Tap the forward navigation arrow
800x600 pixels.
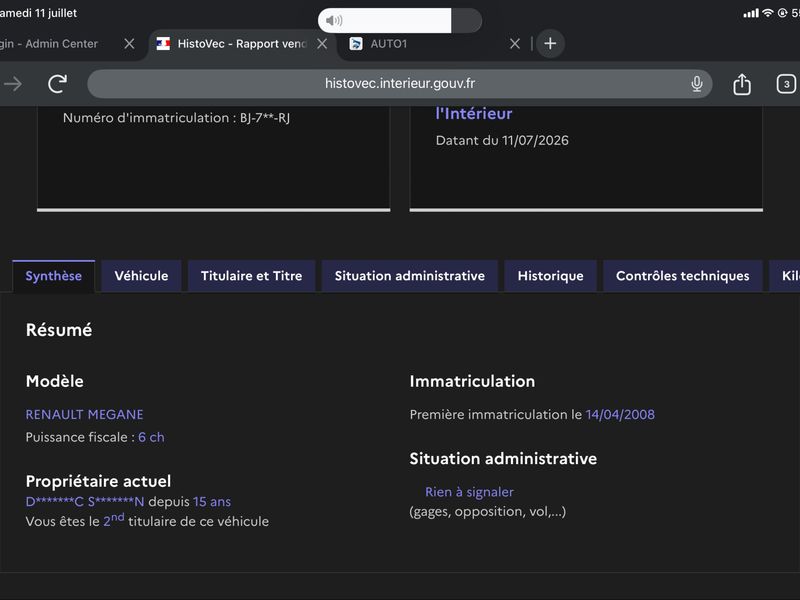[13, 84]
